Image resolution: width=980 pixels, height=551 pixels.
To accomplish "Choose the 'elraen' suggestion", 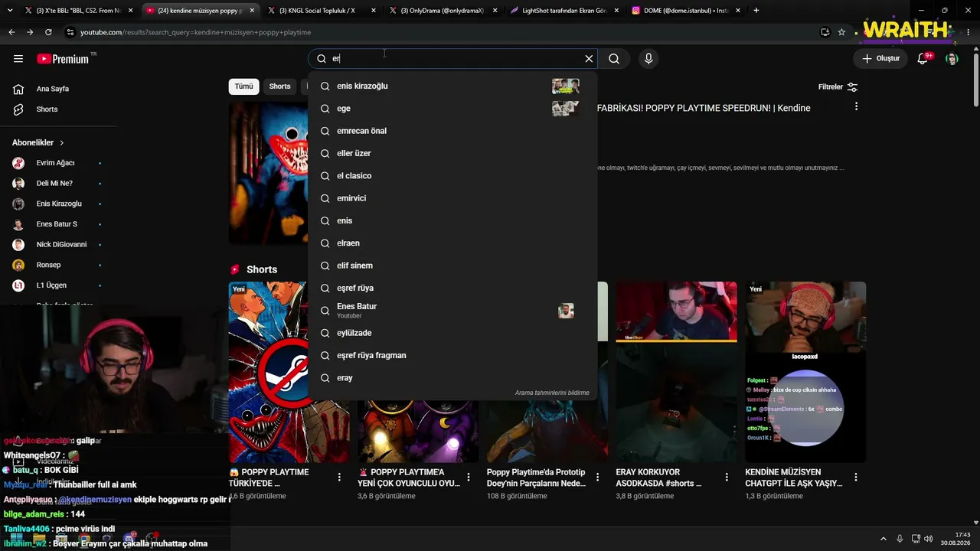I will pyautogui.click(x=452, y=243).
